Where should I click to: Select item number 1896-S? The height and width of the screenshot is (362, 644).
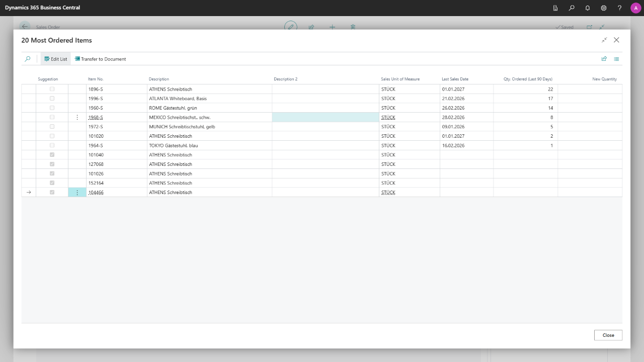(96, 89)
